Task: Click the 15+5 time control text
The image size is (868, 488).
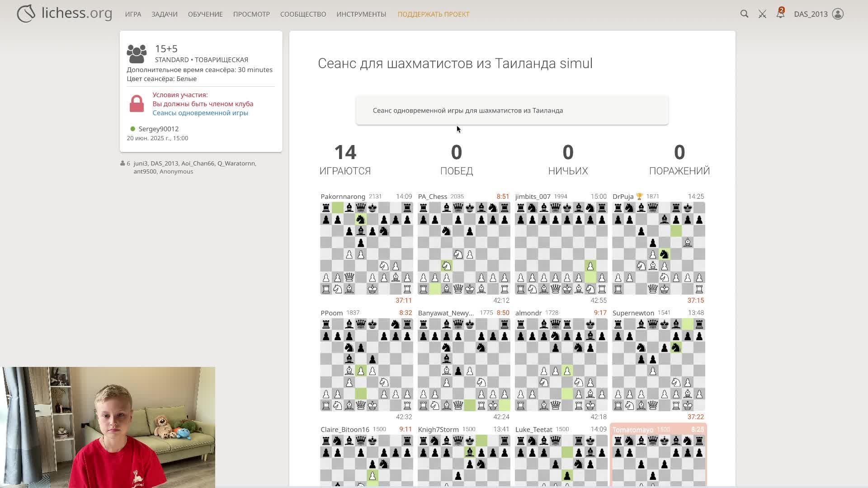Action: pos(166,49)
